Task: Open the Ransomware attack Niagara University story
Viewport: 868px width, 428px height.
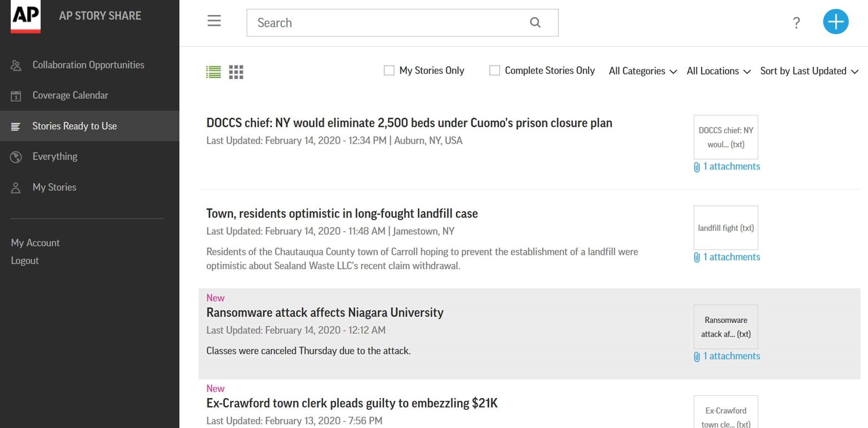Action: coord(325,312)
